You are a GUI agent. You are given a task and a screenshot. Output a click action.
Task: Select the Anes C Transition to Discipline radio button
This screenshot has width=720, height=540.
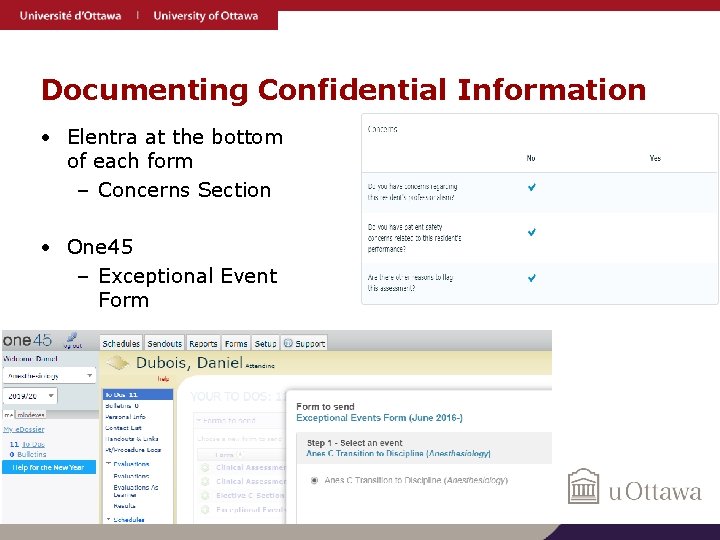(314, 480)
